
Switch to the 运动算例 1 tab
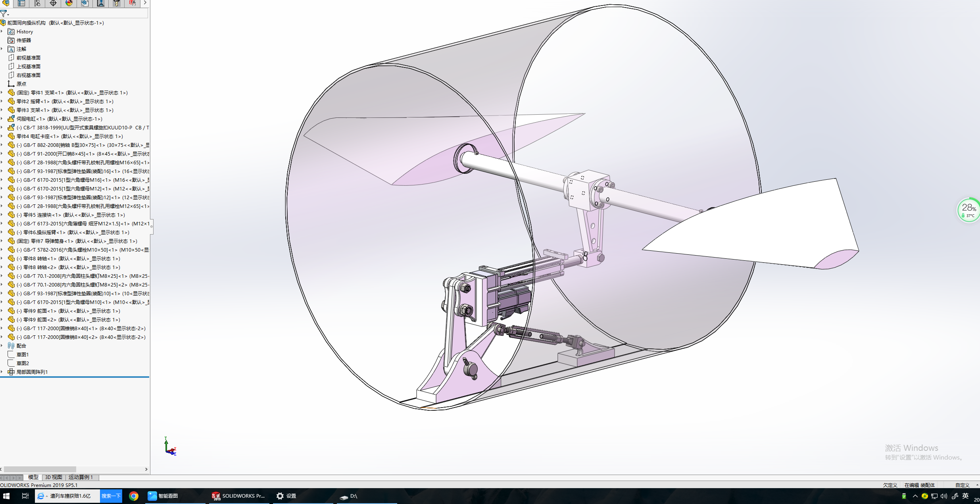pyautogui.click(x=81, y=477)
